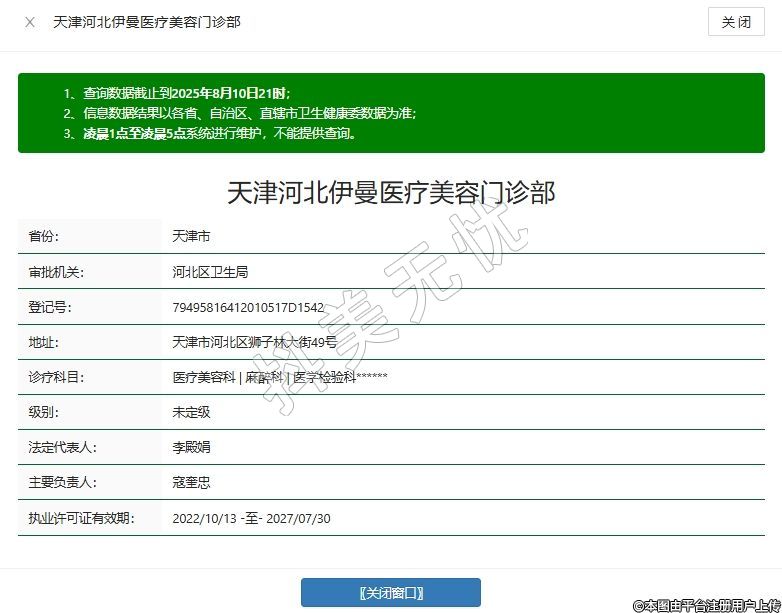Click the 主要负责人 name 寇奎忠
The image size is (782, 613).
tap(191, 482)
